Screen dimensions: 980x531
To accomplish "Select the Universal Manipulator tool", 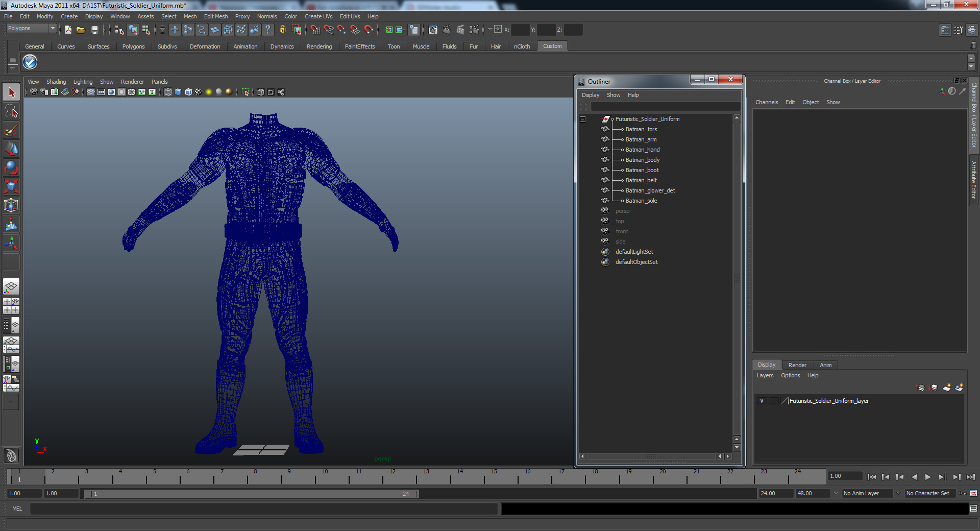I will point(11,205).
